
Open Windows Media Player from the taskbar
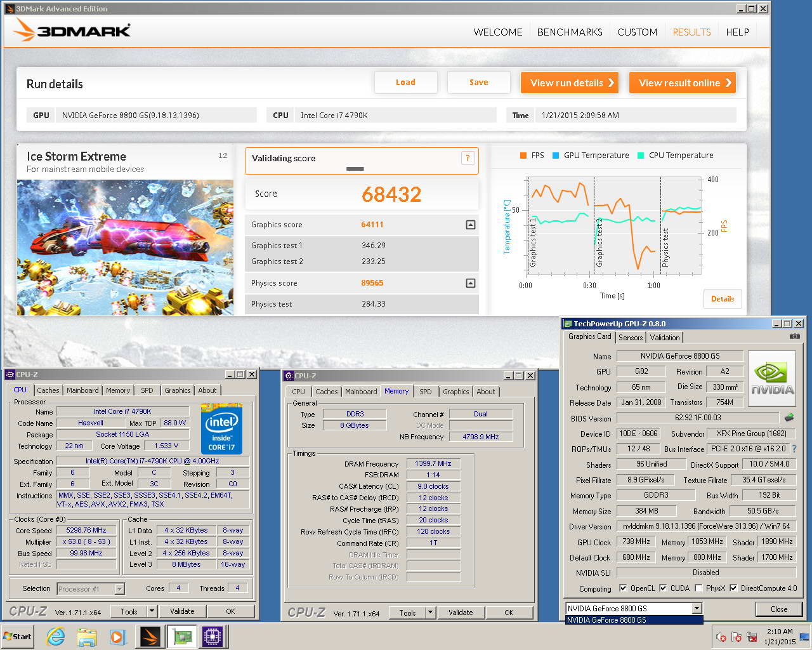click(x=117, y=637)
